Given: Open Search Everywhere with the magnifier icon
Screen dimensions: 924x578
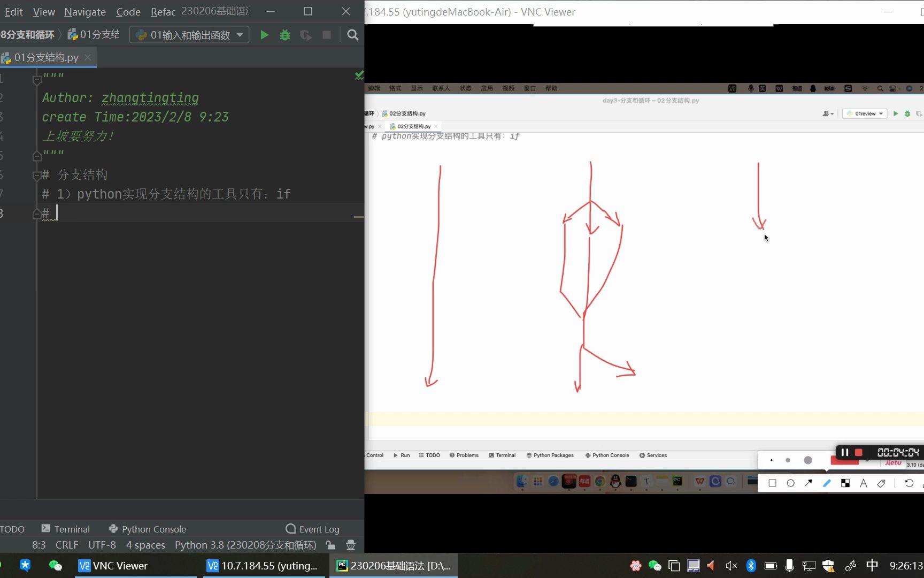Looking at the screenshot, I should coord(352,34).
